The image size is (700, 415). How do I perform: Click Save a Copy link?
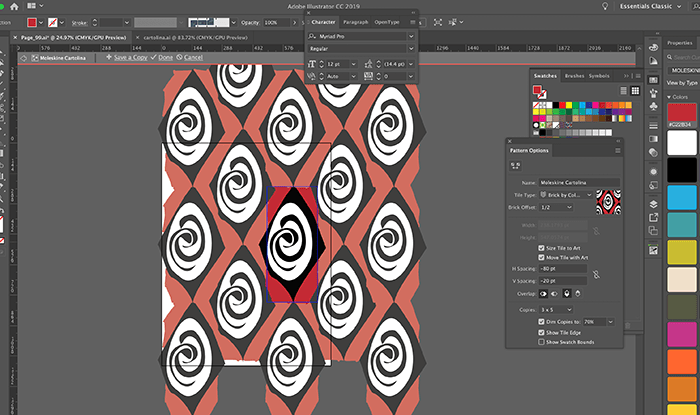point(130,58)
